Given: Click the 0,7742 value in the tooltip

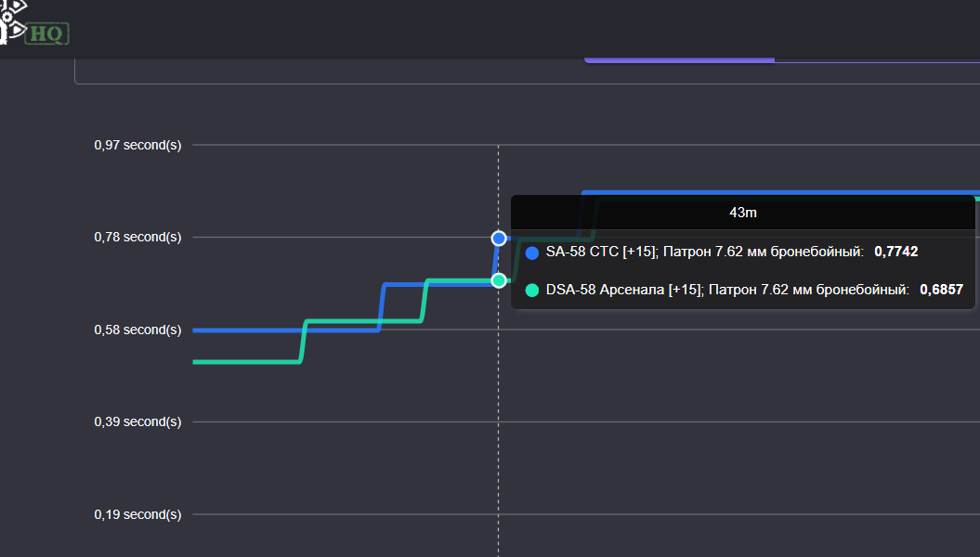Looking at the screenshot, I should click(896, 252).
